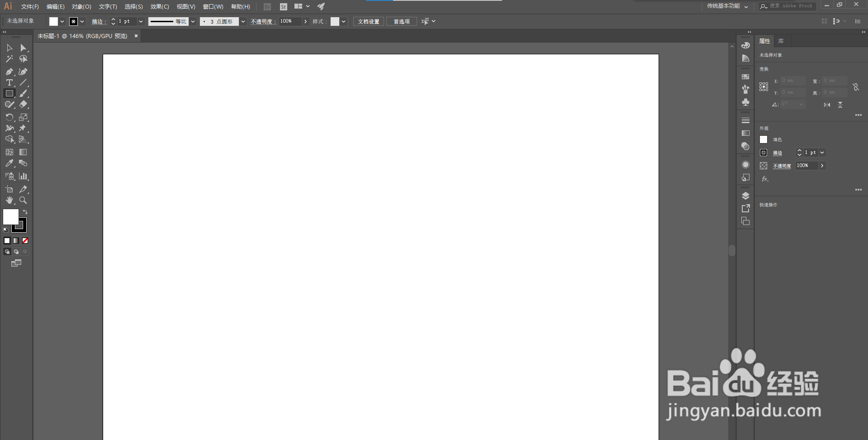
Task: Swap fill and stroke colors
Action: coord(25,212)
